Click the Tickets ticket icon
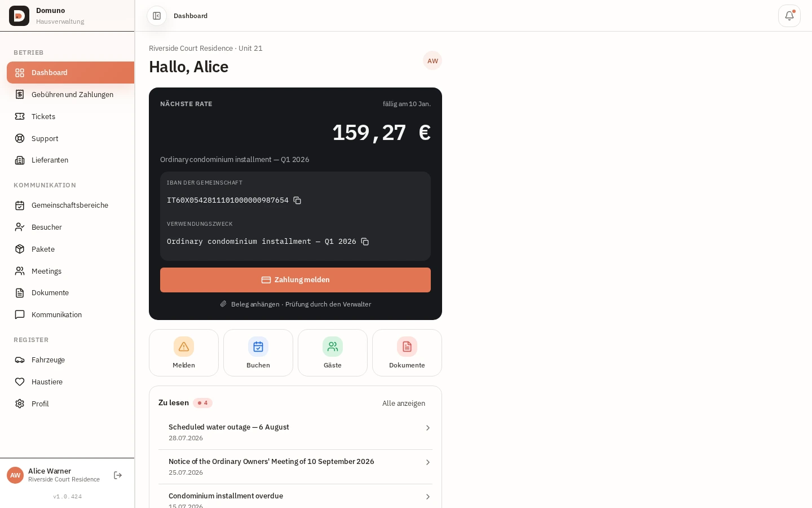Image resolution: width=812 pixels, height=508 pixels. [x=20, y=116]
